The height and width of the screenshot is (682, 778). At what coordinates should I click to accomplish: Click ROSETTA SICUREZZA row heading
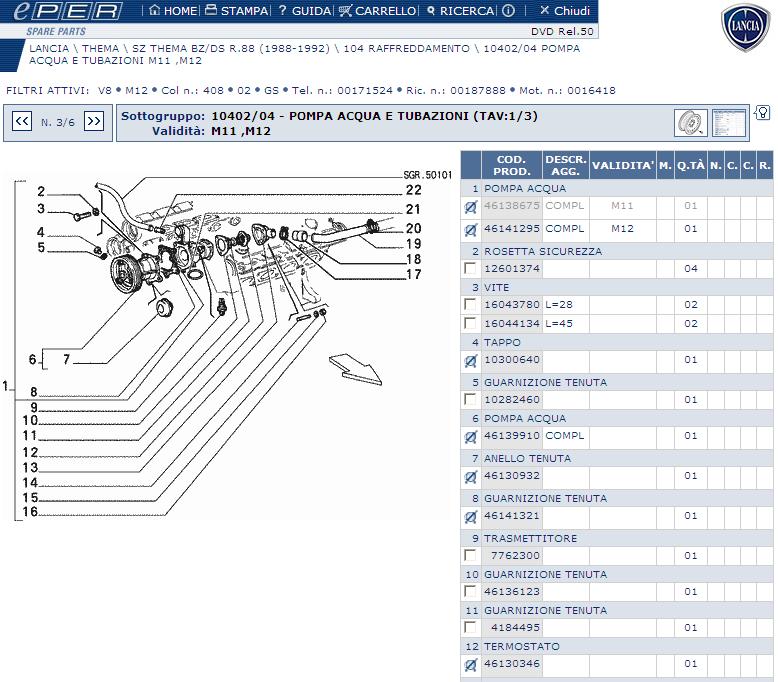[543, 251]
